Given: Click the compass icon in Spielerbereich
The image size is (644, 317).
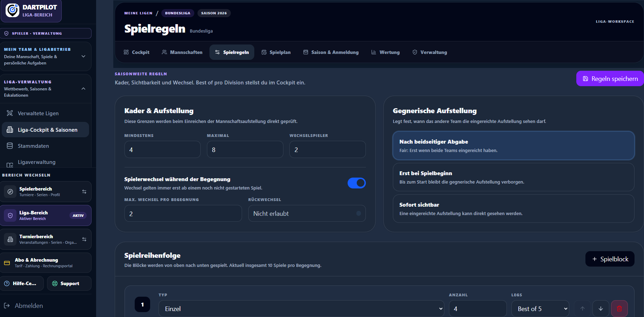Looking at the screenshot, I should point(10,192).
